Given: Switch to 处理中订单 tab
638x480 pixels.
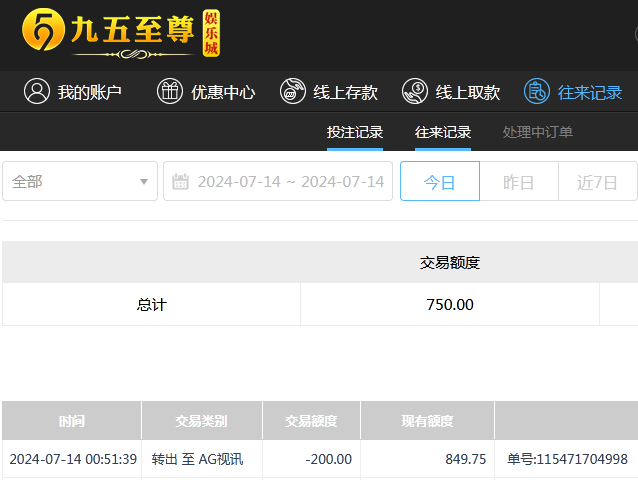Looking at the screenshot, I should coord(537,132).
